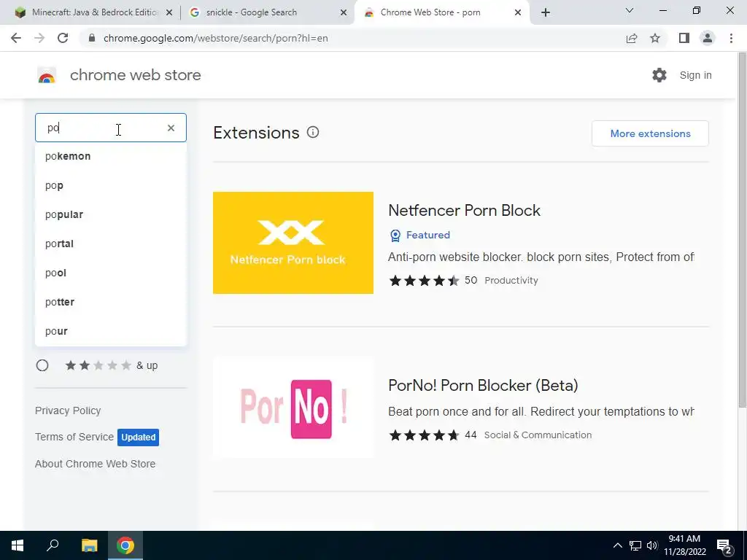Click the browser back arrow

click(16, 38)
